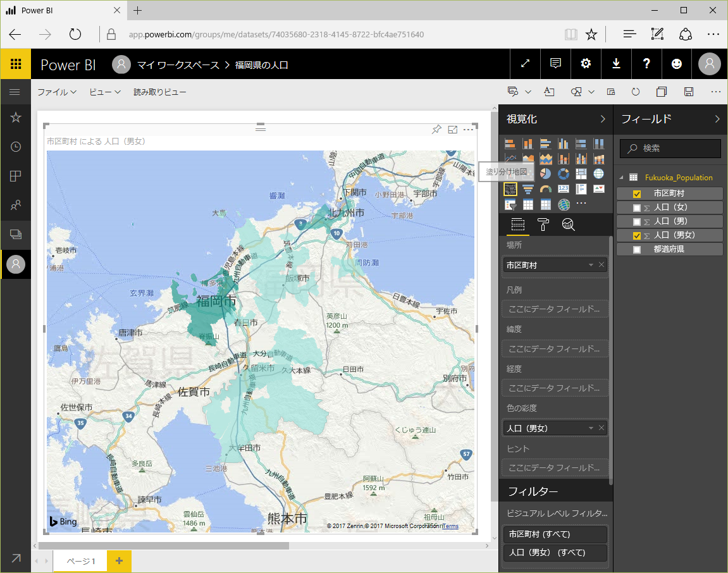
Task: Remove 市区町村 from the 場所 well
Action: click(602, 264)
